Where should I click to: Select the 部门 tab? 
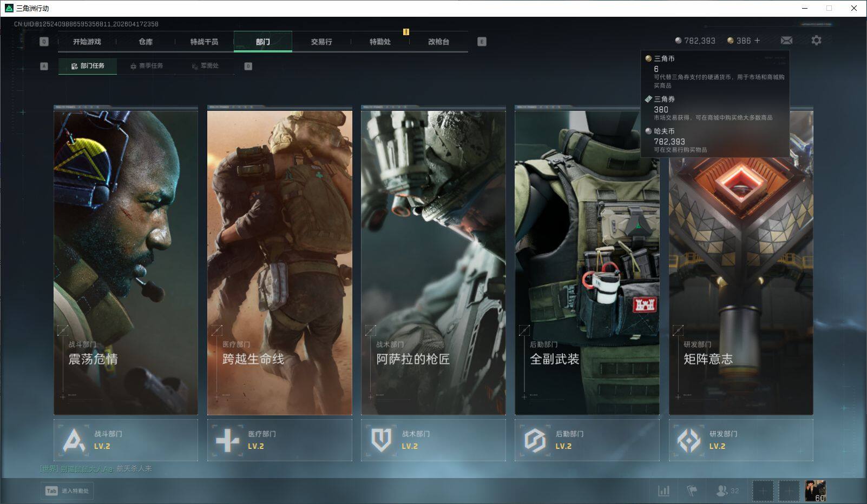coord(263,42)
